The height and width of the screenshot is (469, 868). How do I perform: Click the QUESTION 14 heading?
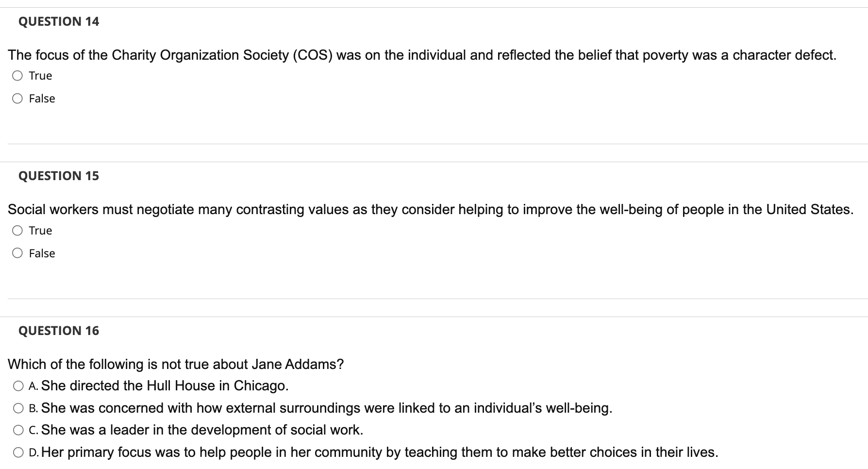click(58, 21)
